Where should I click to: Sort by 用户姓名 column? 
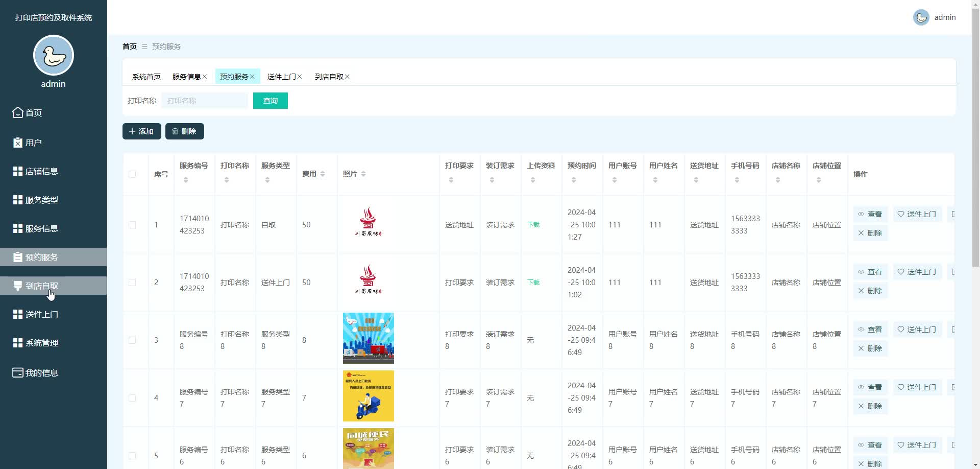[655, 180]
